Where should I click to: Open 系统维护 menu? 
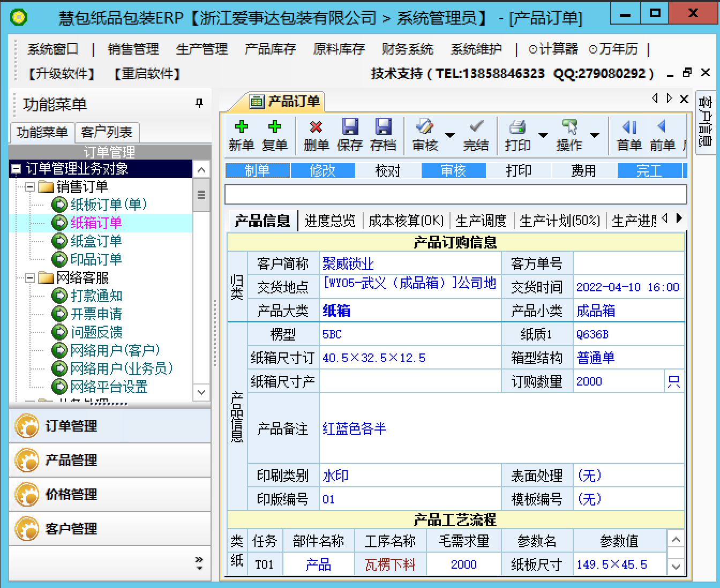(476, 49)
